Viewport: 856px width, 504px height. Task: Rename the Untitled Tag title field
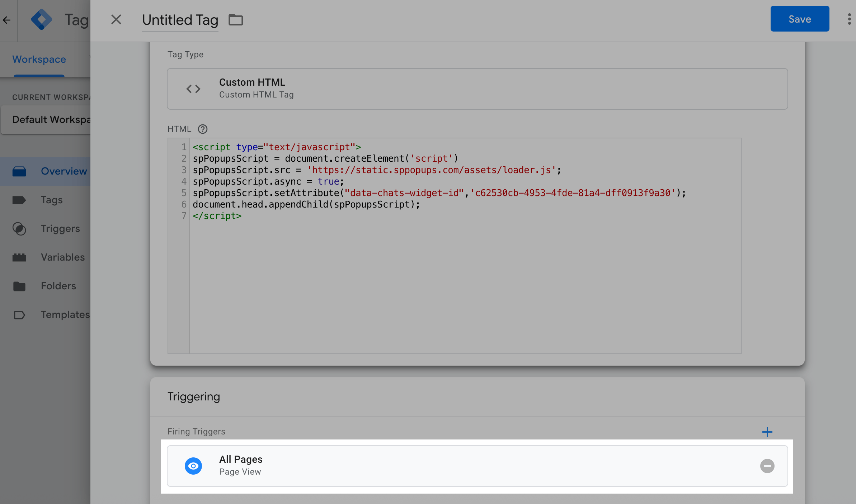[x=180, y=20]
